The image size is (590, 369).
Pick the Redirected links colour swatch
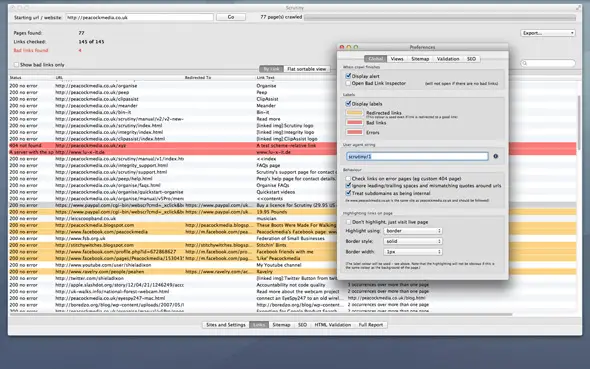point(354,113)
